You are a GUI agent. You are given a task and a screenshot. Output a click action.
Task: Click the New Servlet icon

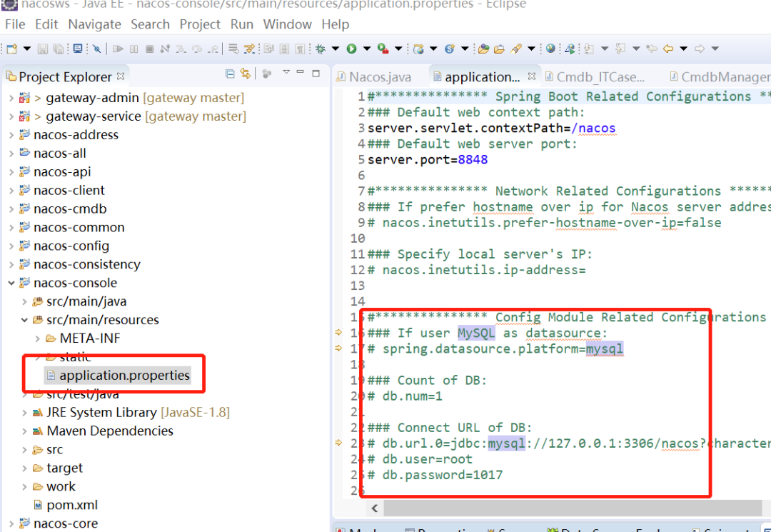tap(450, 49)
